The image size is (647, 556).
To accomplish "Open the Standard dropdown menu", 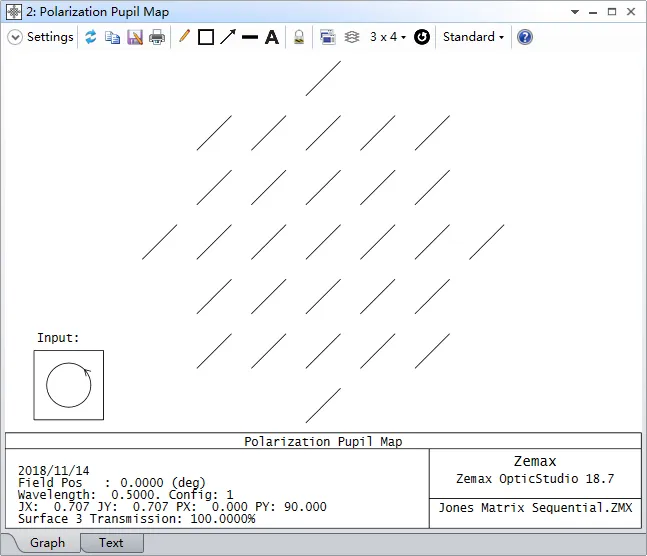I will [473, 37].
